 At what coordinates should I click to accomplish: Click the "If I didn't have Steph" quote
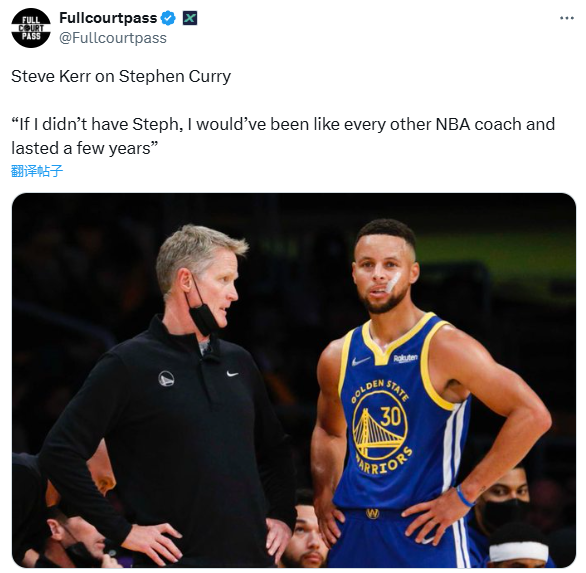[x=283, y=136]
